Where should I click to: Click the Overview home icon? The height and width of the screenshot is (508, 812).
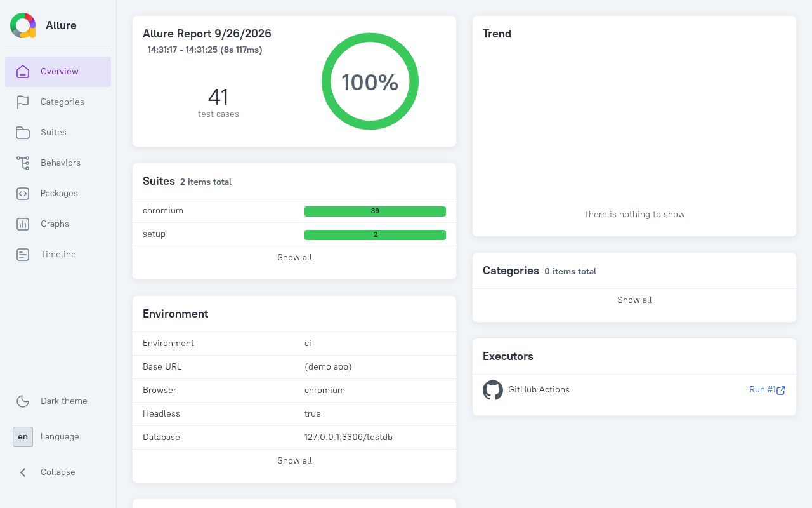tap(23, 72)
